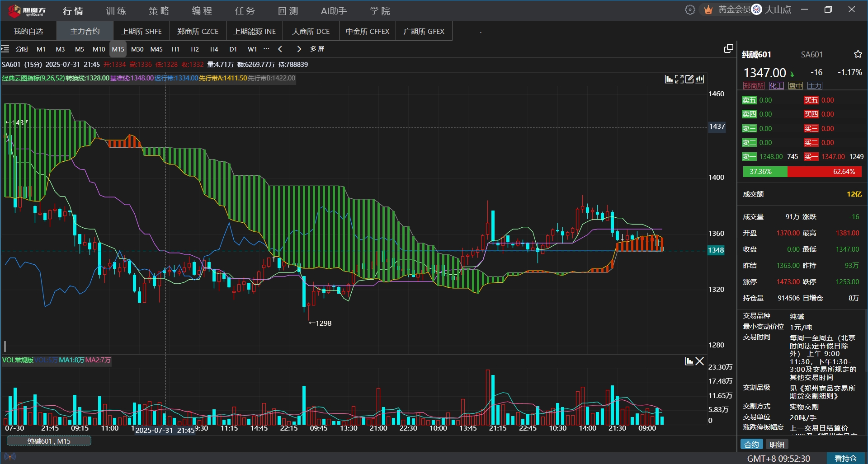
Task: Switch to 明细 tab
Action: (777, 445)
